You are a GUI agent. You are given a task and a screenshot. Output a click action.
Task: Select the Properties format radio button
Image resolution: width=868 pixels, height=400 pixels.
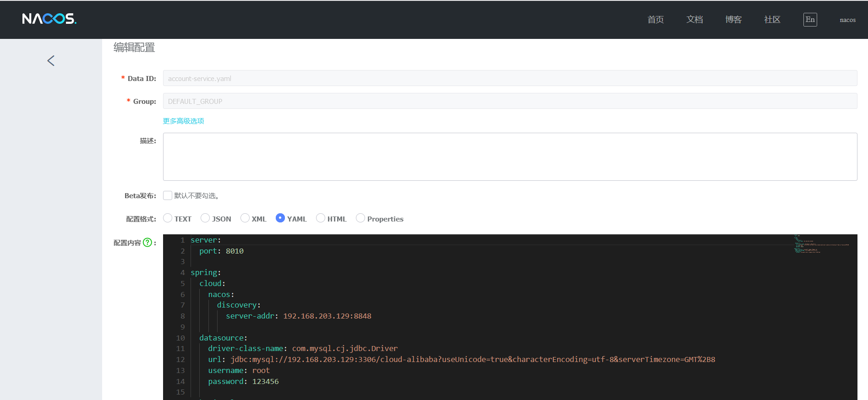tap(360, 218)
